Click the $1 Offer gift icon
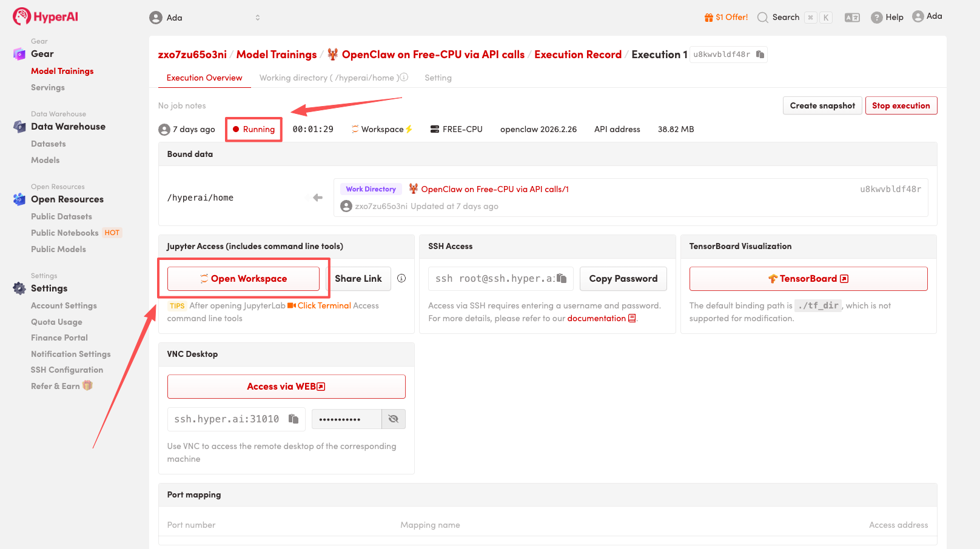The image size is (980, 549). point(708,18)
